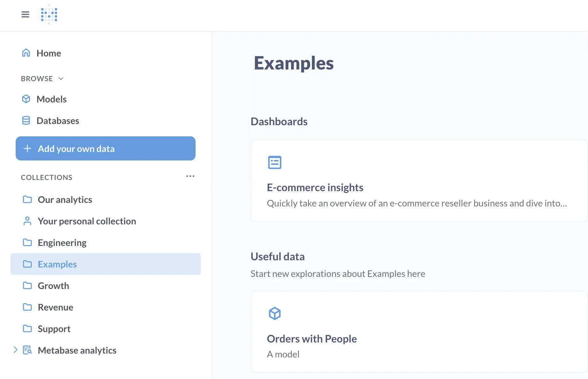
Task: Select the Engineering collection
Action: pos(62,243)
